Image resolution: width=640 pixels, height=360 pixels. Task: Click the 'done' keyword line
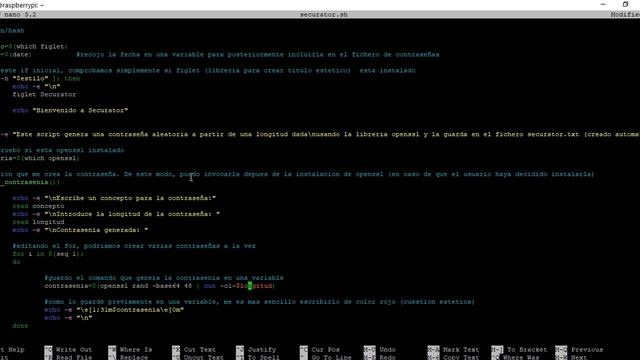pyautogui.click(x=20, y=326)
